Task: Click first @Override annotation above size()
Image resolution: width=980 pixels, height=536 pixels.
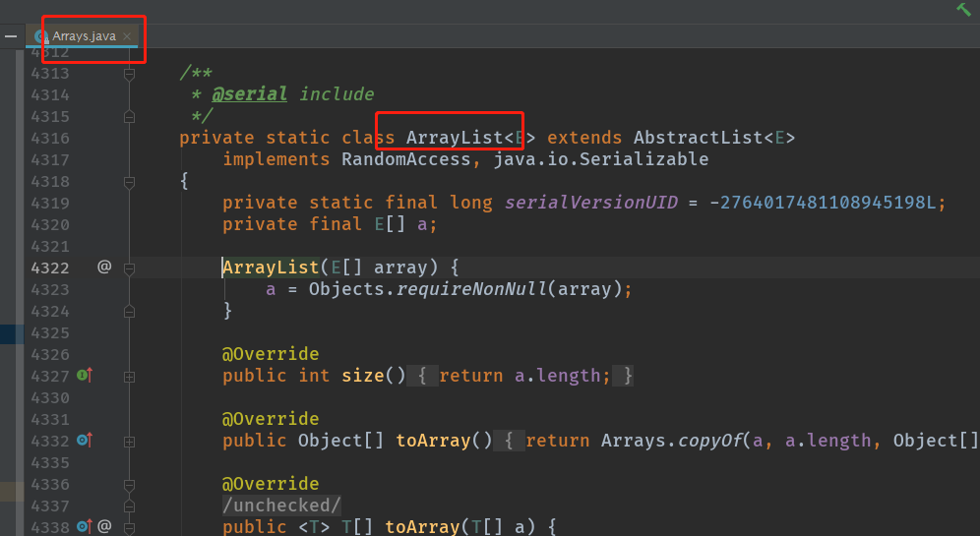Action: [x=271, y=354]
